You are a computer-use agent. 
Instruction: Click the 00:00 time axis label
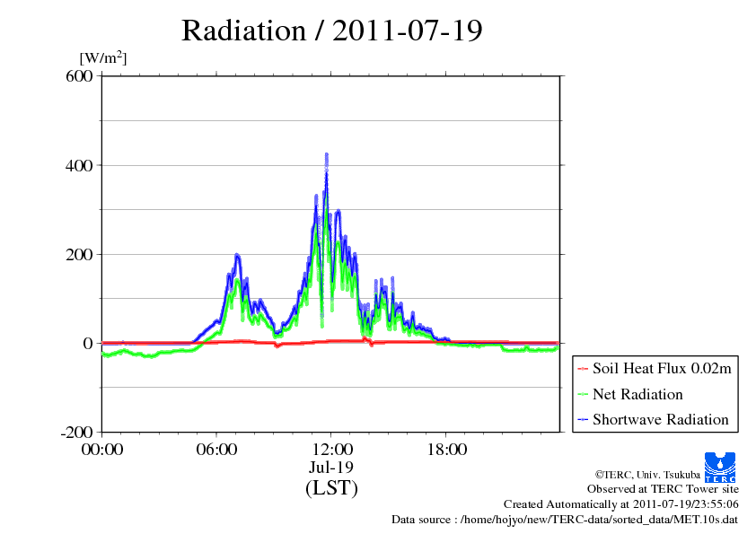click(102, 450)
